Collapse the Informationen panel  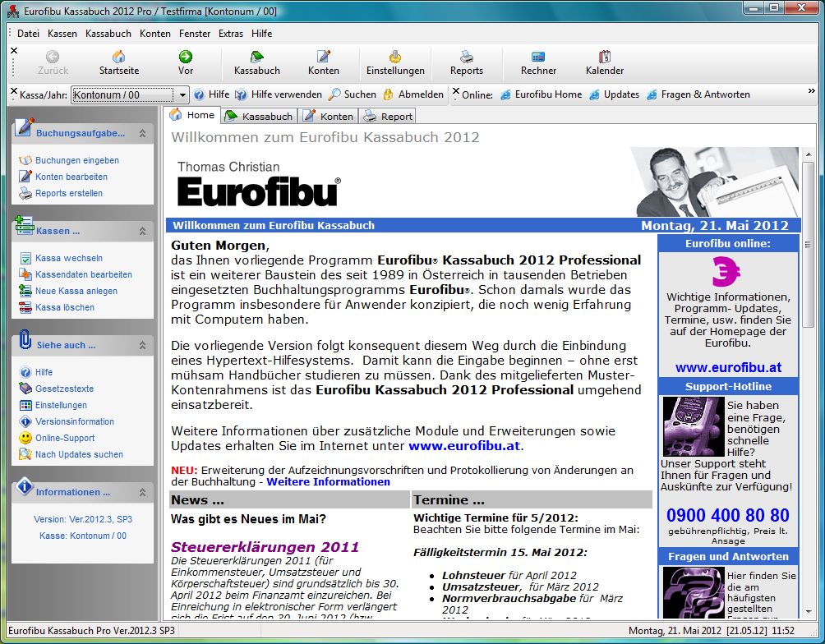[x=142, y=493]
